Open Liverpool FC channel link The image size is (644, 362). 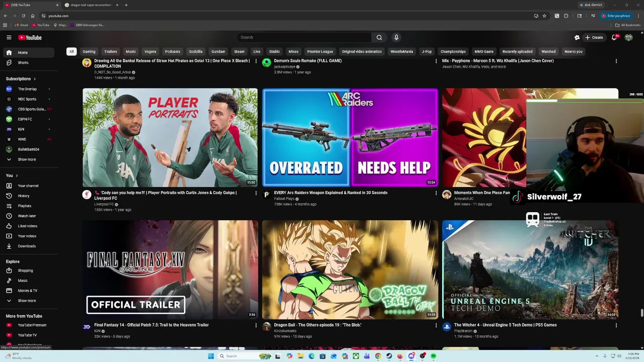tap(104, 204)
